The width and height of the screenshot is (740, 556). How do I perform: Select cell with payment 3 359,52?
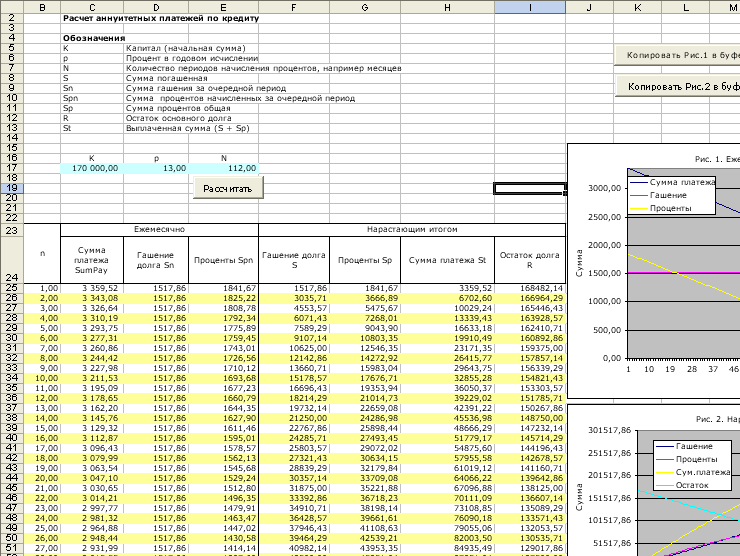tap(92, 288)
